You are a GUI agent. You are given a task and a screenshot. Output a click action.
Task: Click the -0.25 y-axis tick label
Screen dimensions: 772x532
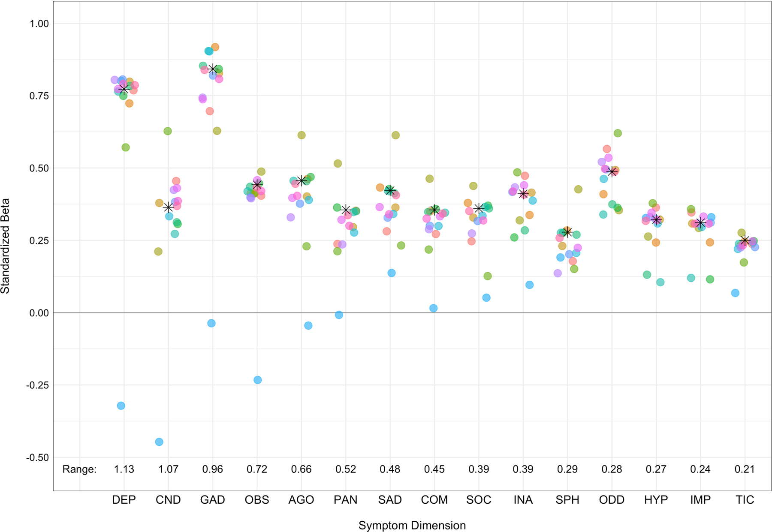click(x=38, y=385)
